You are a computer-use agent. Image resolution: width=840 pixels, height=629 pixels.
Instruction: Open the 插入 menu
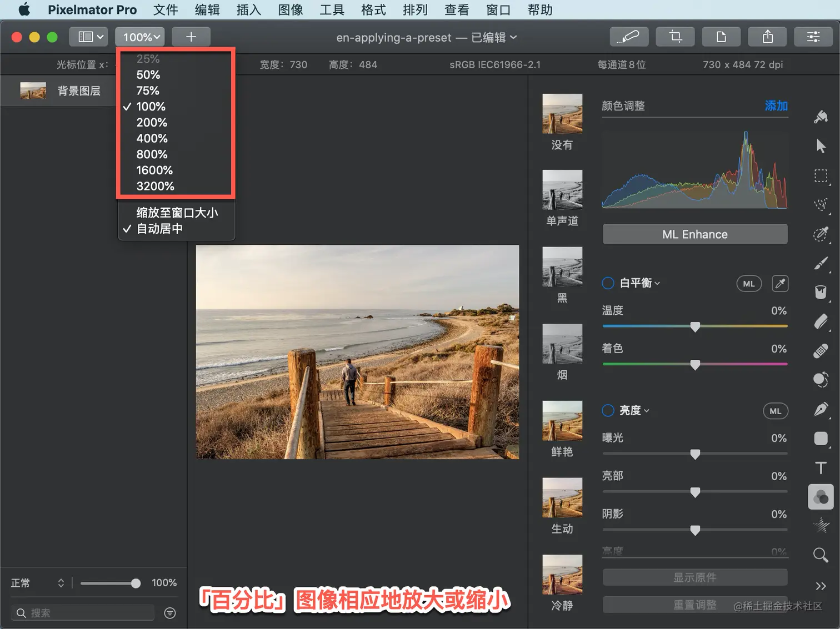(x=249, y=9)
